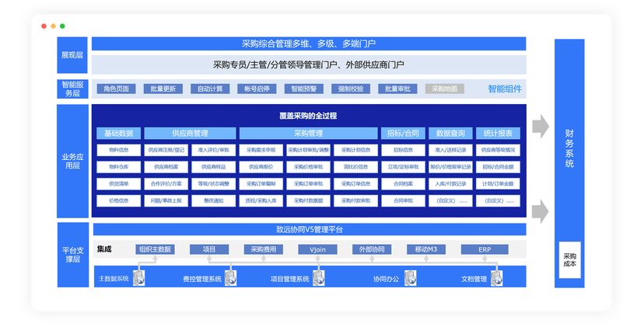
Task: Click the 物料信息 box
Action: (119, 150)
